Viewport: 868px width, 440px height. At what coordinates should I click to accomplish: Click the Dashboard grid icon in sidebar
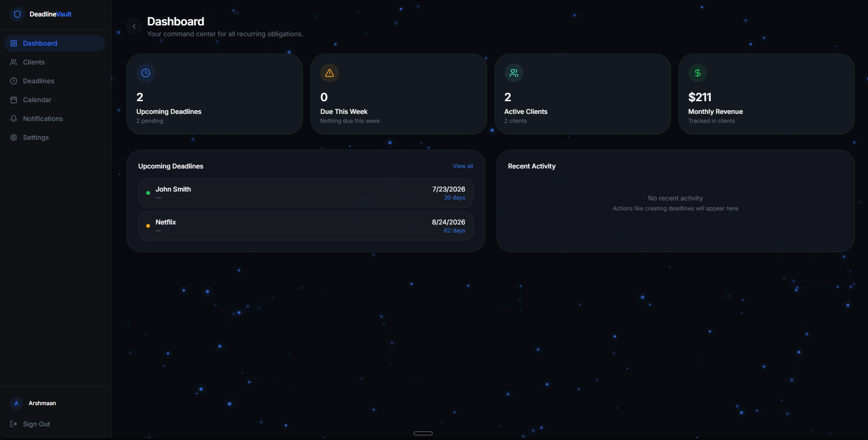coord(14,43)
